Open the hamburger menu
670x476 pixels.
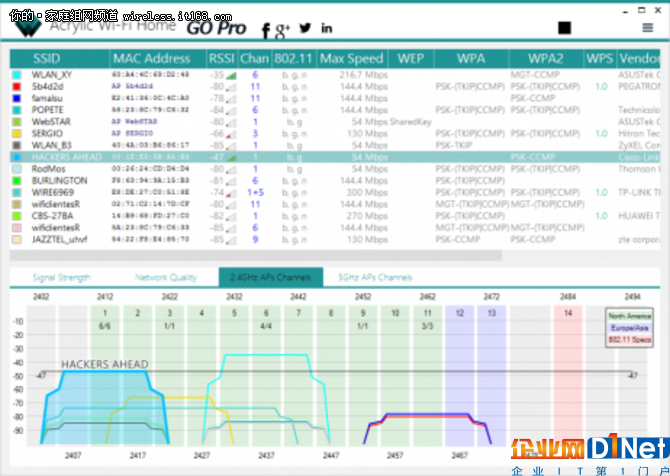tap(648, 28)
